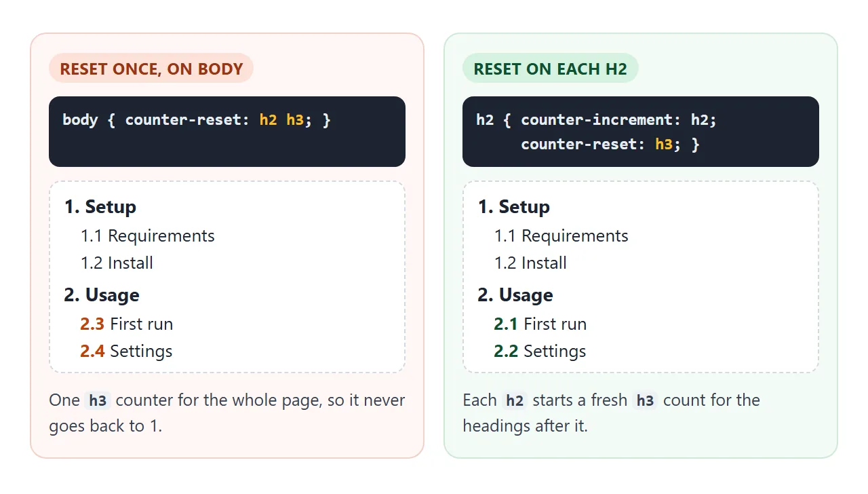Click the "RESET ONCE, ON BODY" badge
The height and width of the screenshot is (494, 868).
tap(151, 69)
